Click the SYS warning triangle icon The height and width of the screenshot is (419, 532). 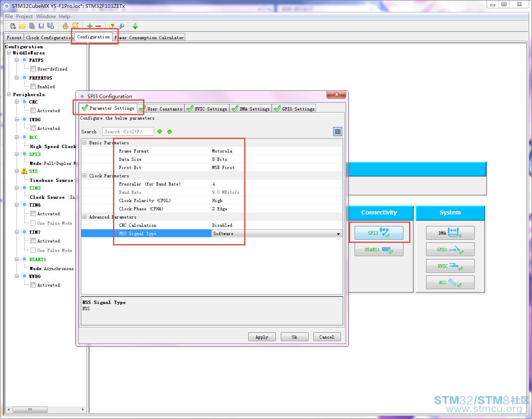pyautogui.click(x=24, y=171)
